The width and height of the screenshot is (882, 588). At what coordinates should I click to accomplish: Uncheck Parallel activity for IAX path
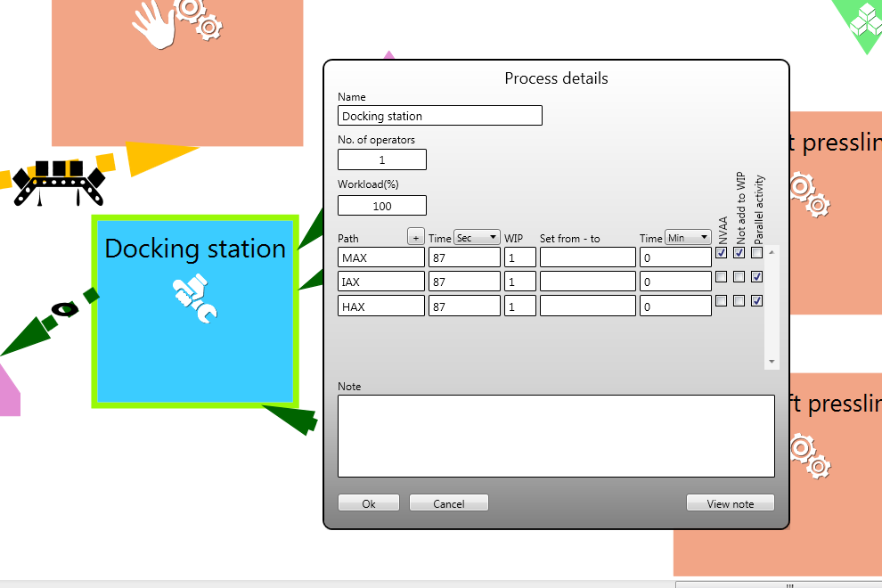(757, 277)
